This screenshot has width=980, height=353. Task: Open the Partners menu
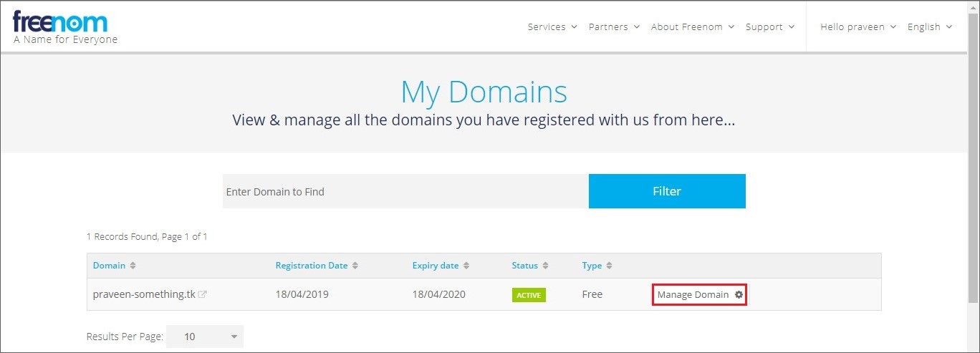(614, 26)
